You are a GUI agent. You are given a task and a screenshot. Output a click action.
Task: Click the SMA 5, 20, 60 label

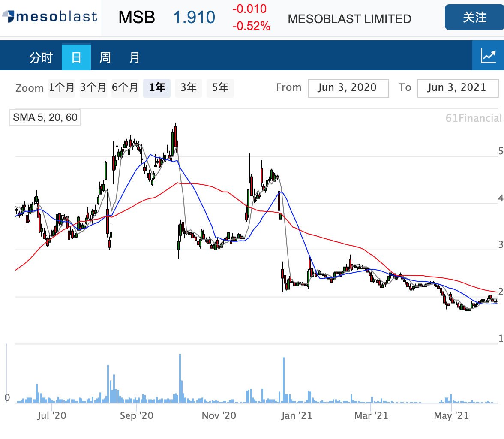[45, 117]
